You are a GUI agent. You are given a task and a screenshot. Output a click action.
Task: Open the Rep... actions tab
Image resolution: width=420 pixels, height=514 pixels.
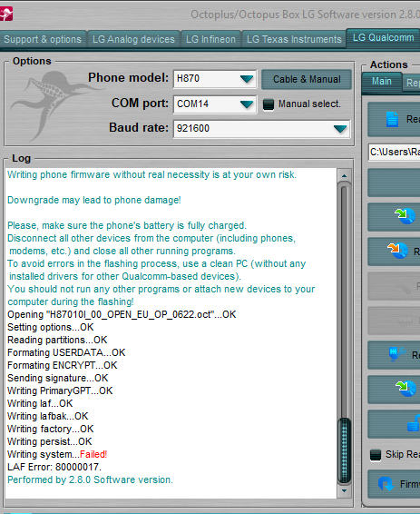(412, 83)
